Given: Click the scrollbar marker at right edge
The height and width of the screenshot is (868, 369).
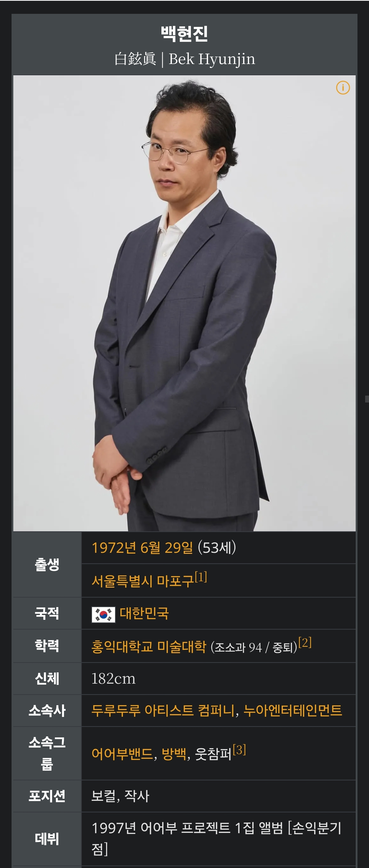Looking at the screenshot, I should point(367,399).
